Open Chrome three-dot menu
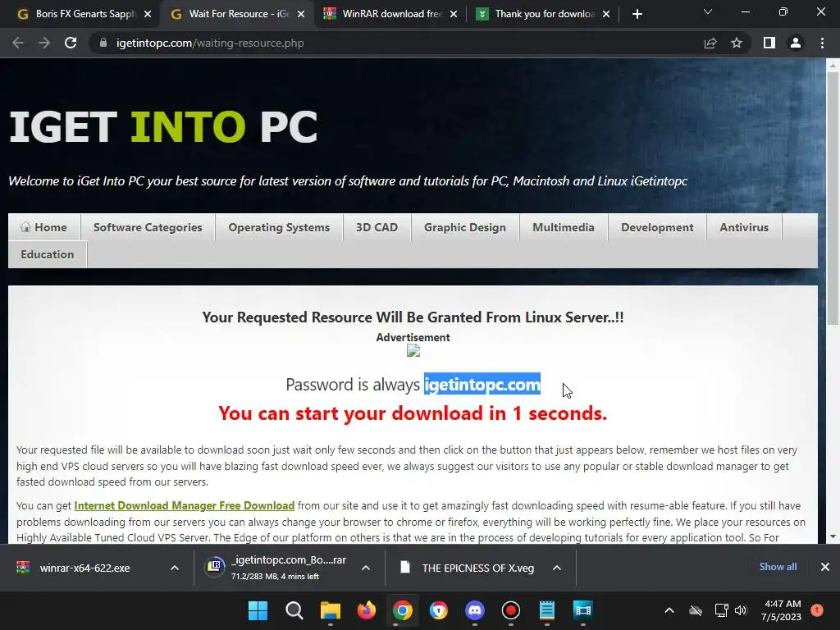This screenshot has width=840, height=630. (x=822, y=43)
